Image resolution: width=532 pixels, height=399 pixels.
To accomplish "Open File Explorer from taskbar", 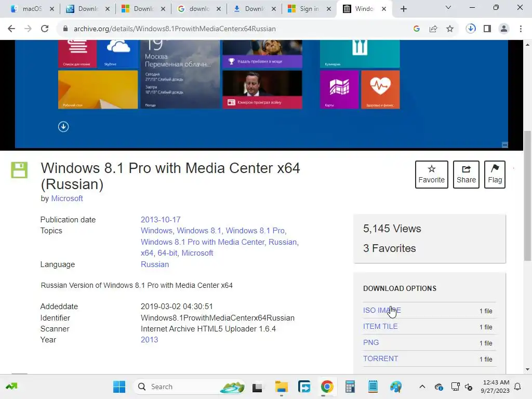I will click(281, 387).
